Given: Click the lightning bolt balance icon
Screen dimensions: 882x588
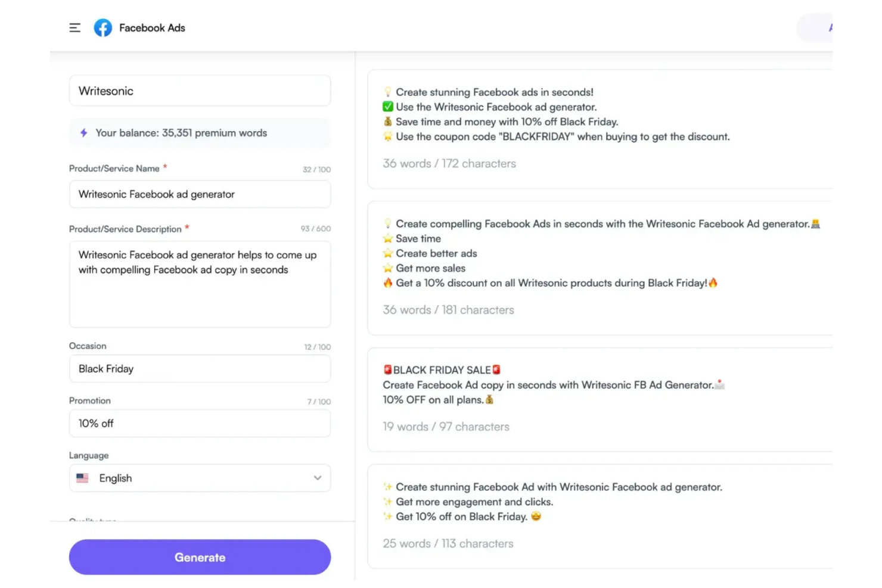Looking at the screenshot, I should pos(83,133).
